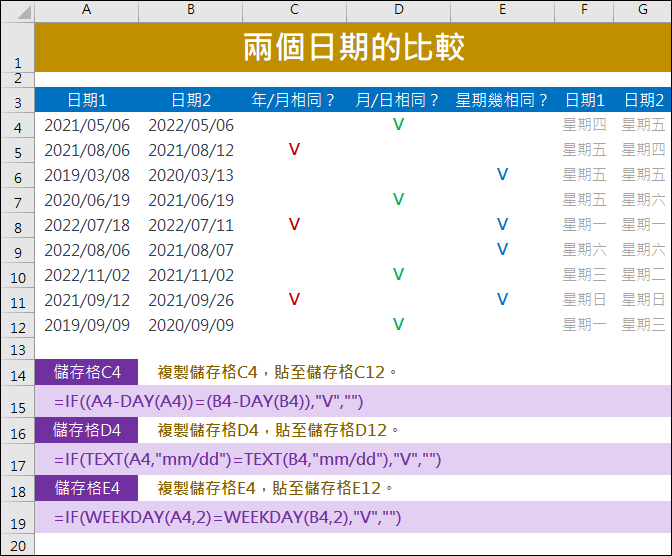Viewport: 672px width, 556px height.
Task: Select cell with date 2020/03/13
Action: pos(191,175)
